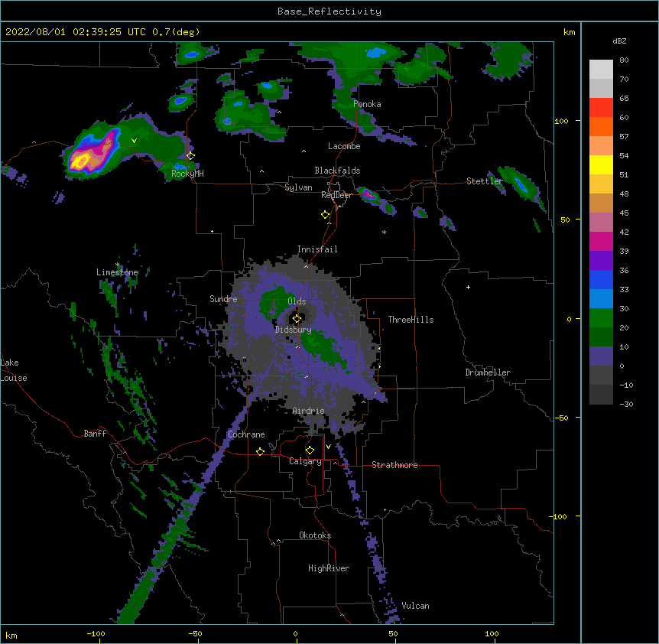This screenshot has height=644, width=659.
Task: Click the yellow diamond marker south of RedDeer
Action: point(326,215)
